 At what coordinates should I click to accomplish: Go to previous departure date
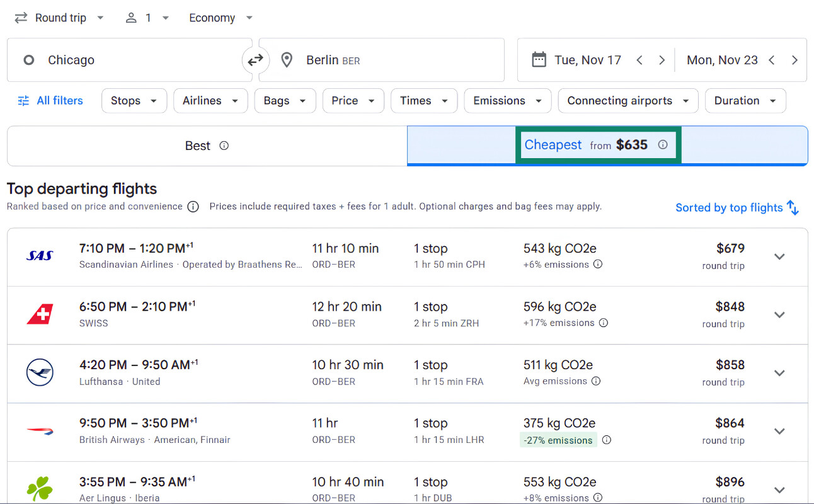(x=639, y=60)
